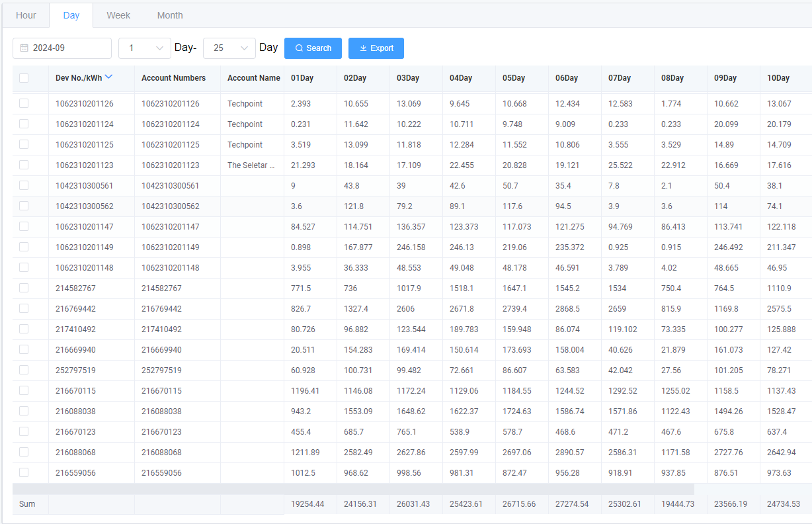
Task: Select the checkbox for device 217410492
Action: [x=24, y=329]
